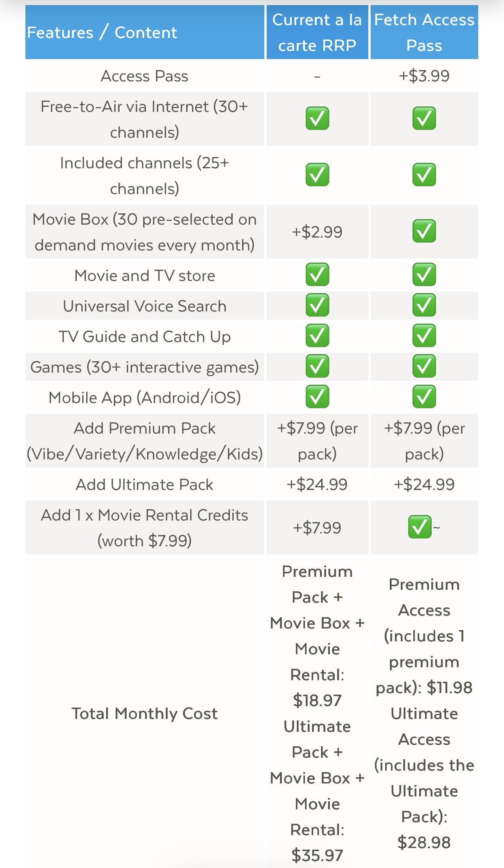The height and width of the screenshot is (868, 504).
Task: Click Movie Box green checkmark in Access Pass column
Action: [424, 231]
